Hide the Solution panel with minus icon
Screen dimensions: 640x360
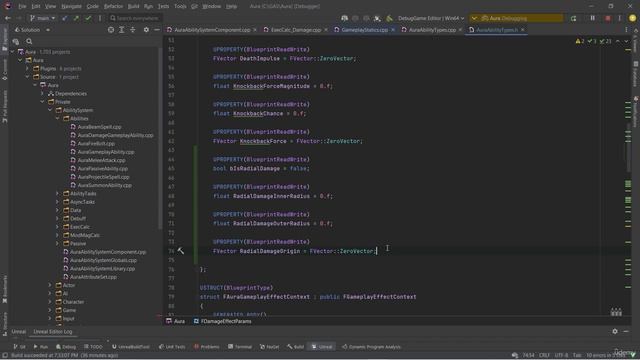pyautogui.click(x=157, y=30)
